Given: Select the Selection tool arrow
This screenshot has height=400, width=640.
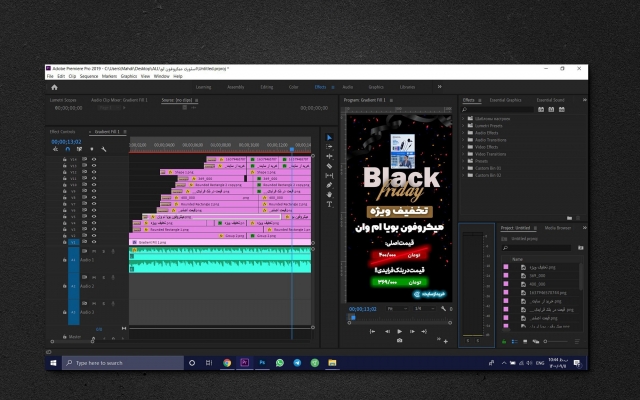Looking at the screenshot, I should click(x=329, y=138).
